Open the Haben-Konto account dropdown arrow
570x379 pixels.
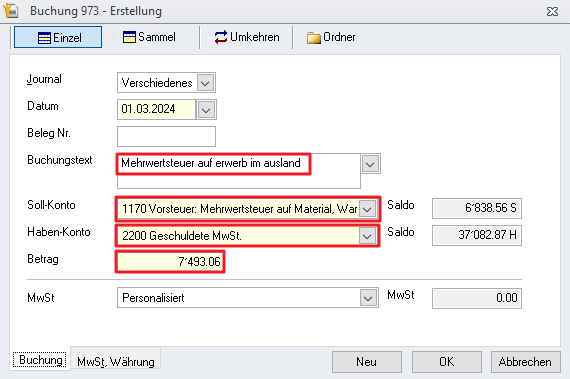tap(367, 236)
